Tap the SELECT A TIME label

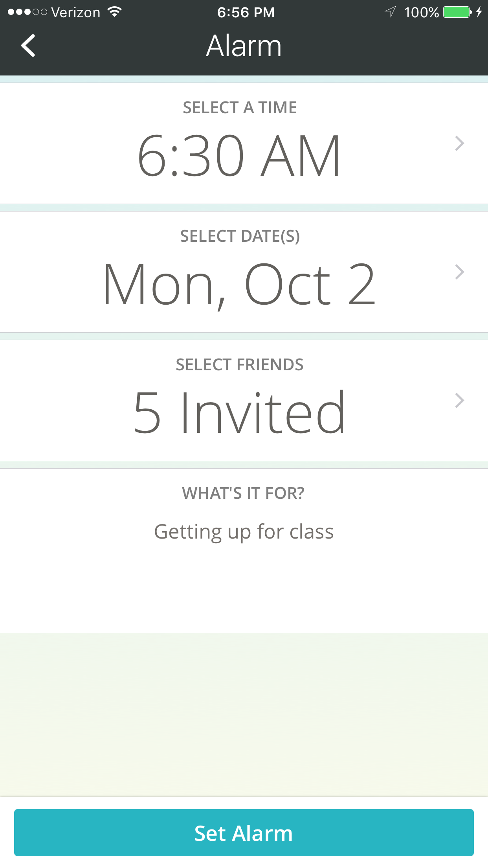240,108
